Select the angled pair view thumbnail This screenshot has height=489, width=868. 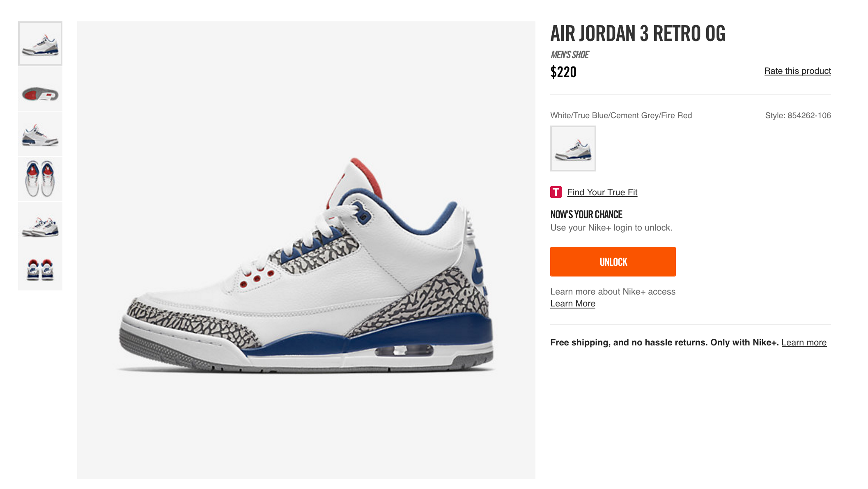point(40,224)
